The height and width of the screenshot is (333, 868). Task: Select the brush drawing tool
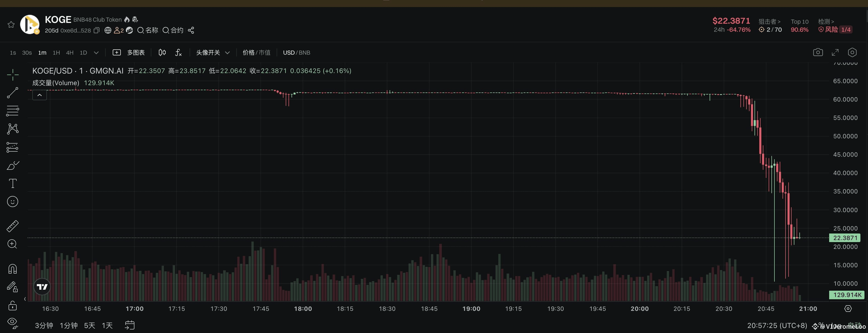[x=13, y=165]
